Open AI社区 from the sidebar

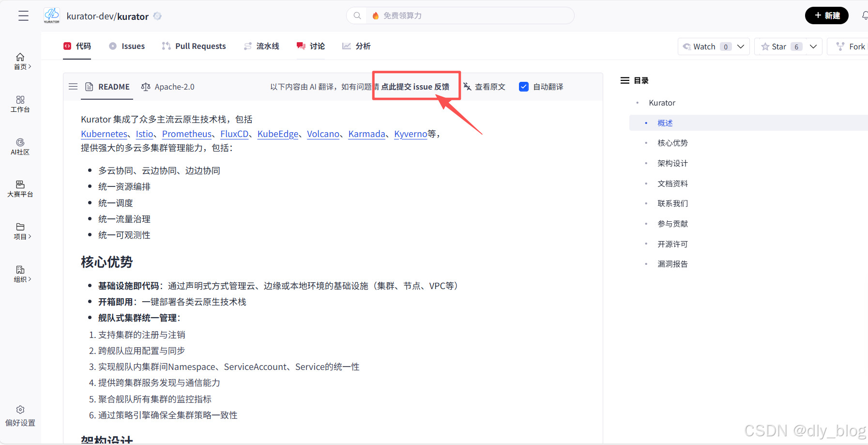click(x=20, y=147)
